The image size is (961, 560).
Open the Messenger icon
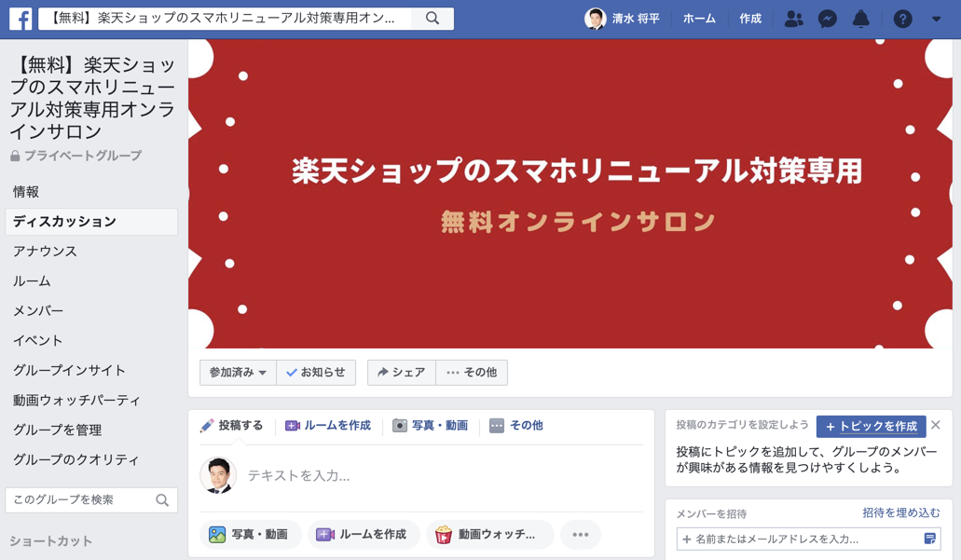[x=828, y=19]
